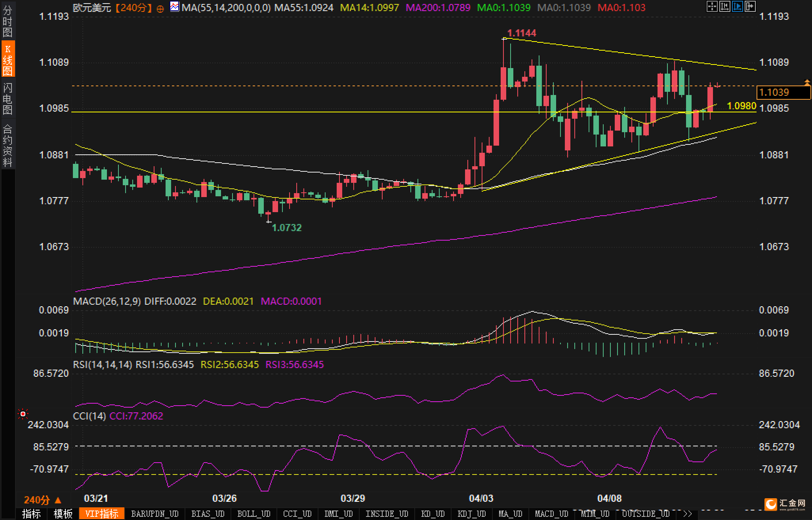This screenshot has height=520, width=812.
Task: Click the MA14:1.0997 value
Action: click(x=370, y=8)
